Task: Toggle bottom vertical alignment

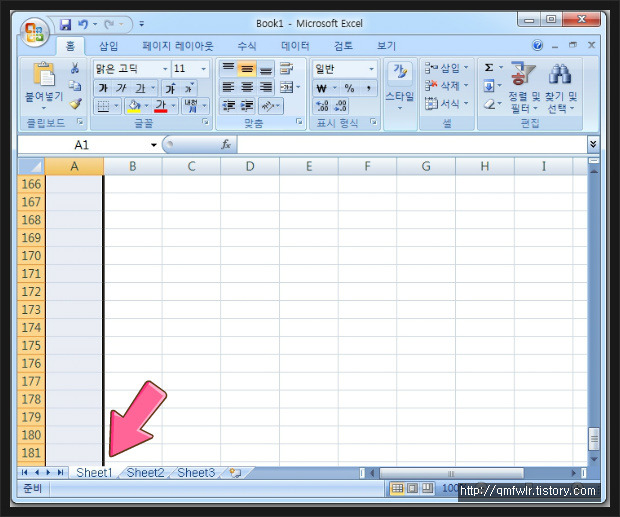Action: [266, 68]
